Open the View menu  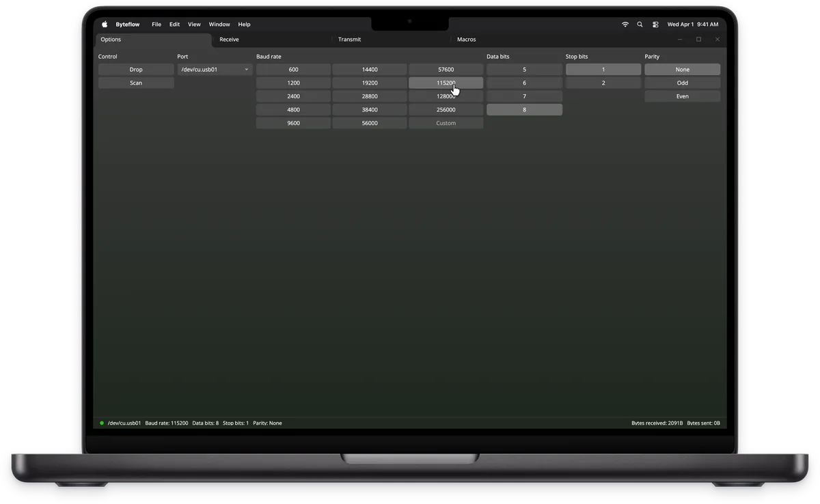tap(194, 25)
